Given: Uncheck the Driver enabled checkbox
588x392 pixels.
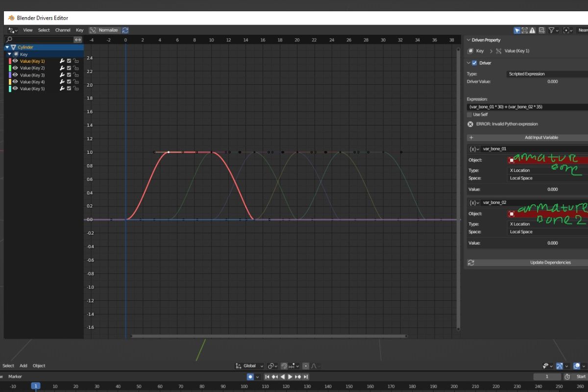Looking at the screenshot, I should (x=474, y=63).
